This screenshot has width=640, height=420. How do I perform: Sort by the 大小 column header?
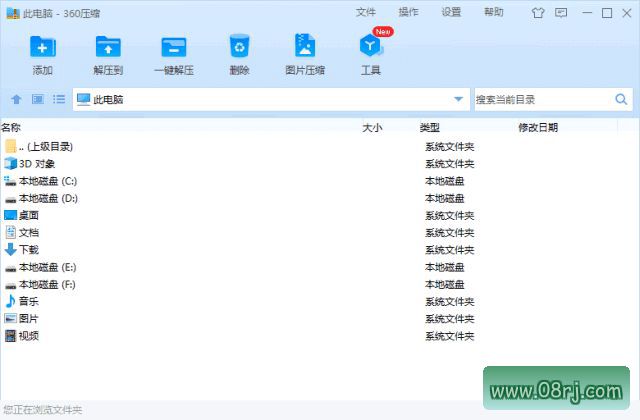pyautogui.click(x=372, y=128)
